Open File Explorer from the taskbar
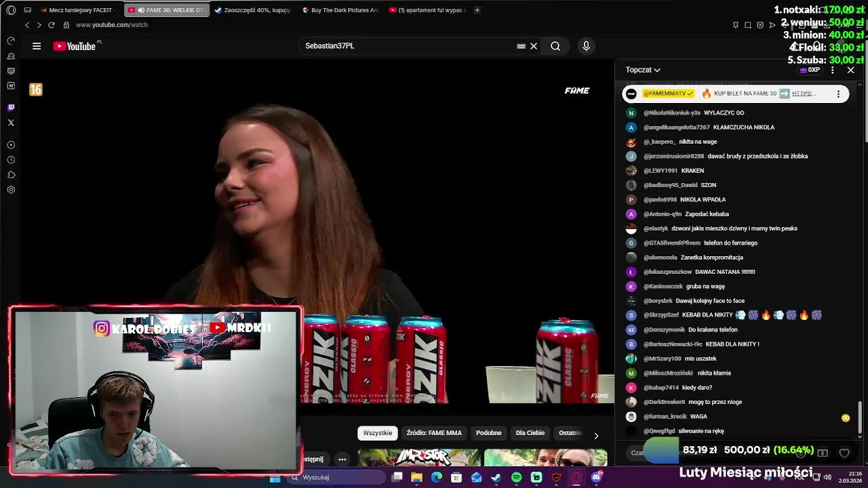Screen dimensions: 868x488 pos(416,477)
